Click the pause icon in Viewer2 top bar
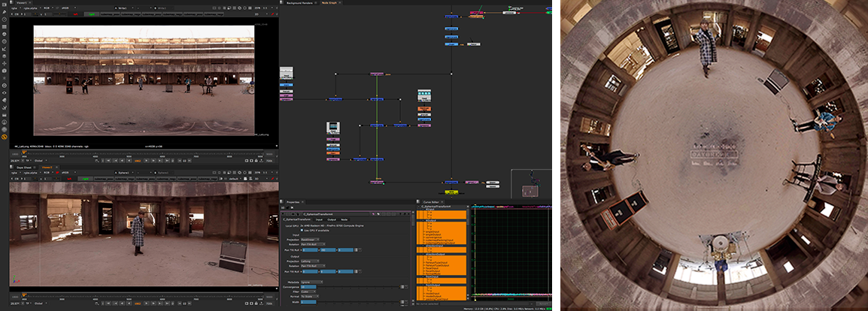 coord(250,172)
